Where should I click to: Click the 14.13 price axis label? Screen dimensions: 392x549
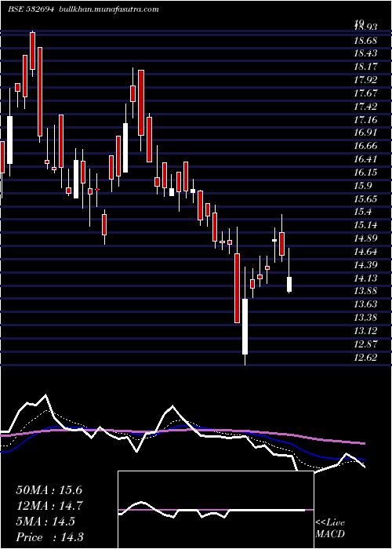click(365, 278)
